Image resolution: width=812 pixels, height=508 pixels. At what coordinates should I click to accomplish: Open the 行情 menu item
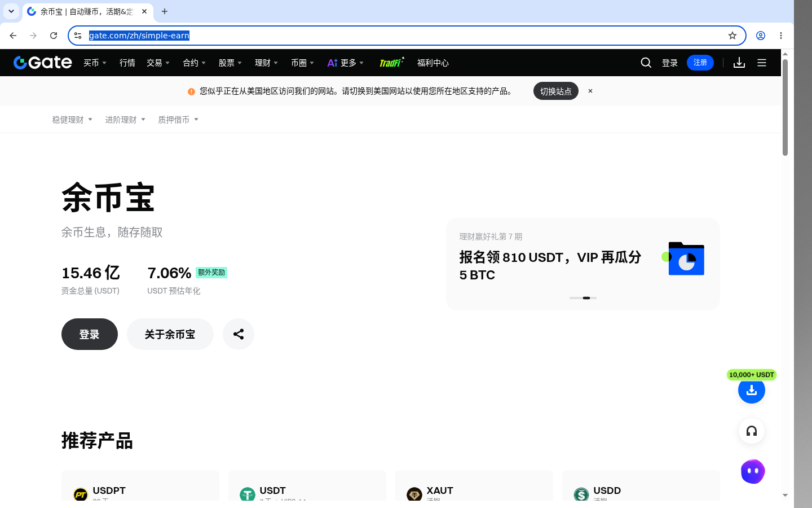(127, 63)
